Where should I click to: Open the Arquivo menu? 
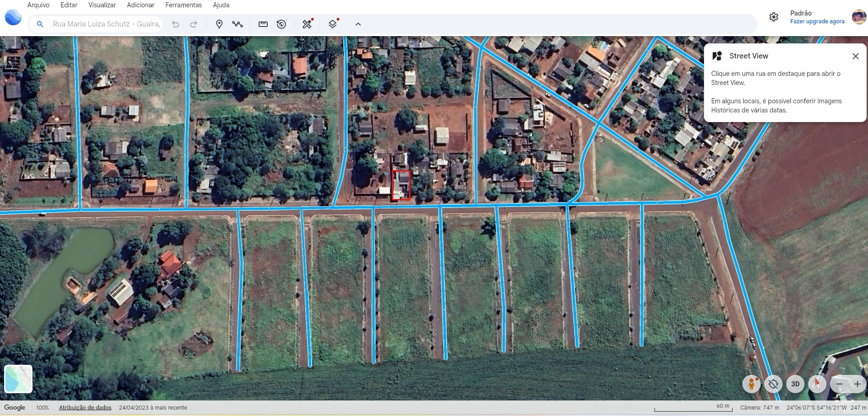tap(38, 5)
